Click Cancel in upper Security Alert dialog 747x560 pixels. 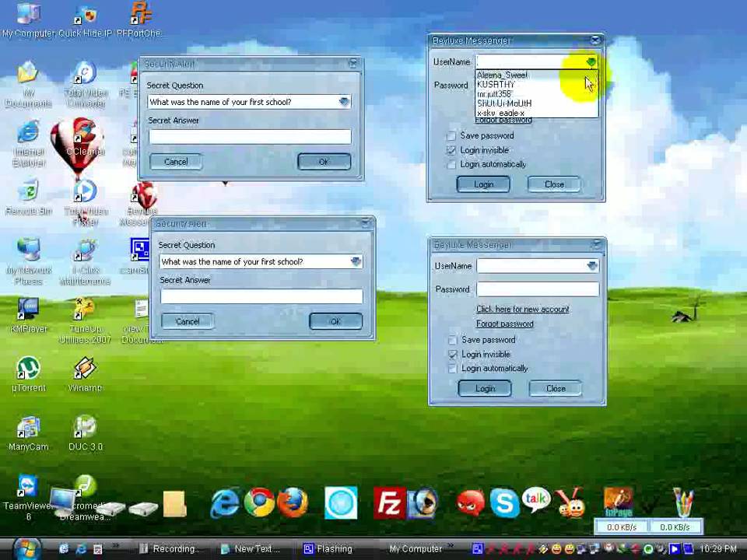tap(176, 162)
